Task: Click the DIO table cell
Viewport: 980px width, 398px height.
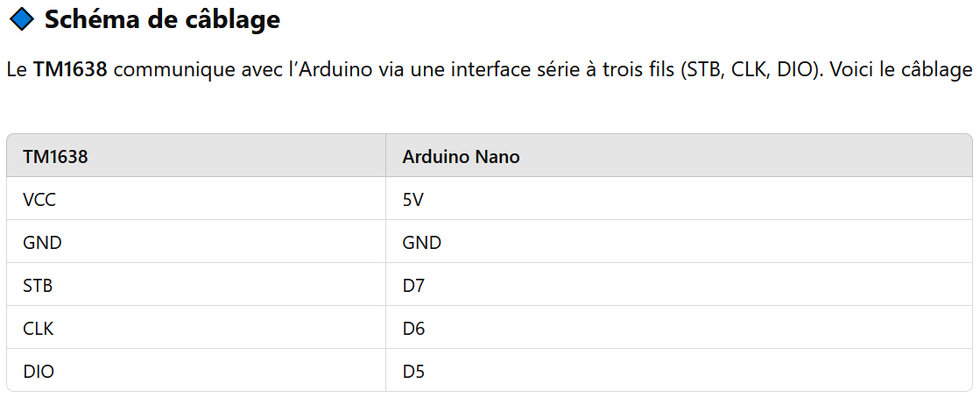Action: coord(196,371)
